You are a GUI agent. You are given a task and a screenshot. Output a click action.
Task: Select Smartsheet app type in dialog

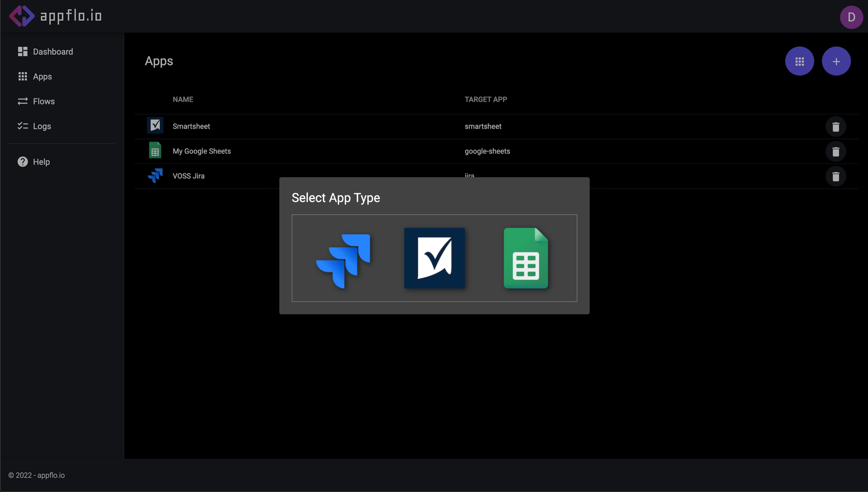coord(435,258)
